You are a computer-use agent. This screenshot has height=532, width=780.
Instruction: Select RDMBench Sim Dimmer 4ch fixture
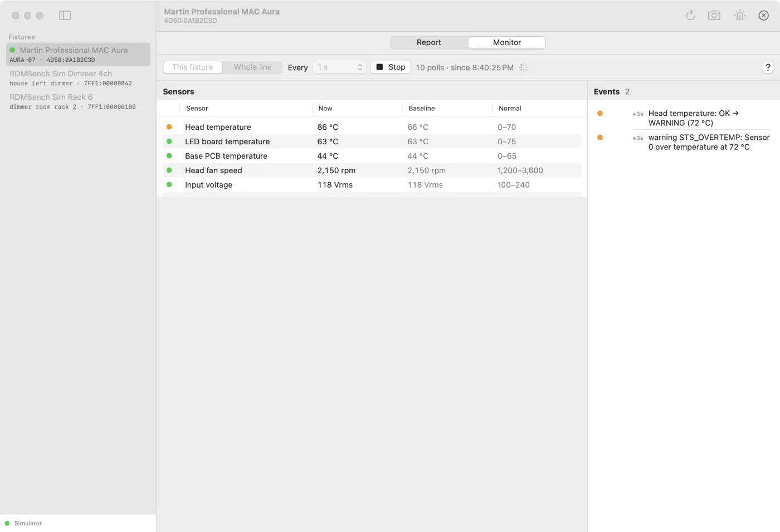(78, 78)
